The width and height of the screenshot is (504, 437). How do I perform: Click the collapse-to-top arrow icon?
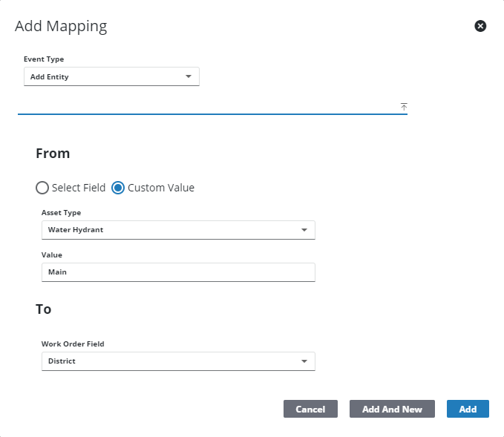pyautogui.click(x=404, y=107)
